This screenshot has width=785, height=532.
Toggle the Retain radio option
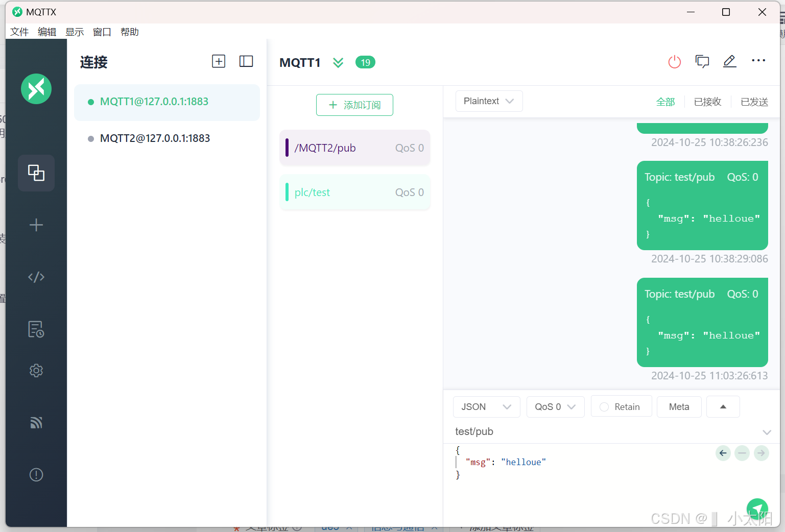[x=604, y=407]
